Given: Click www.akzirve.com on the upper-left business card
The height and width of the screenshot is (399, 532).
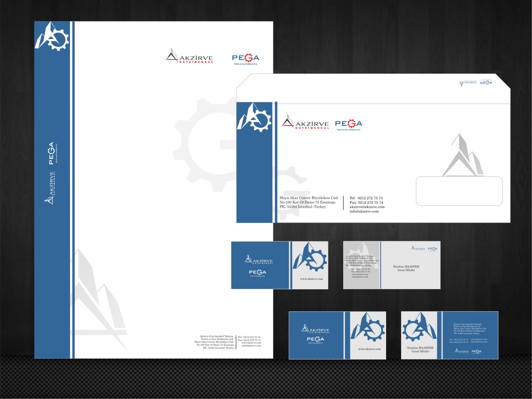Looking at the screenshot, I should (x=311, y=279).
